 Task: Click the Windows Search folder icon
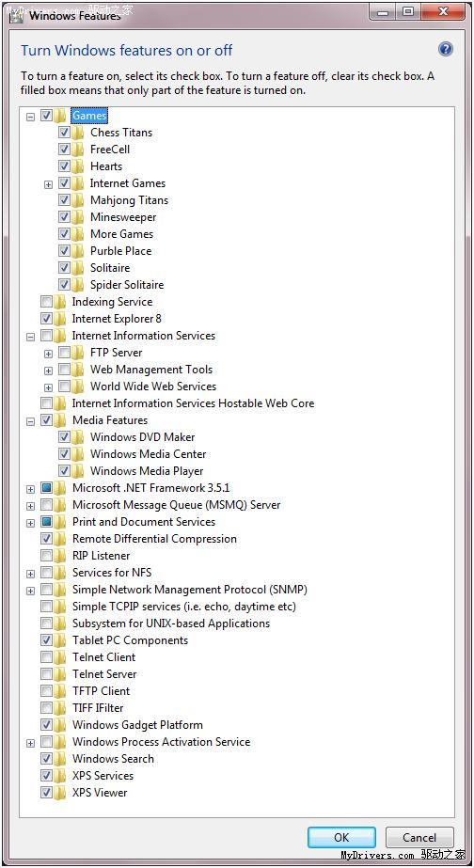60,759
